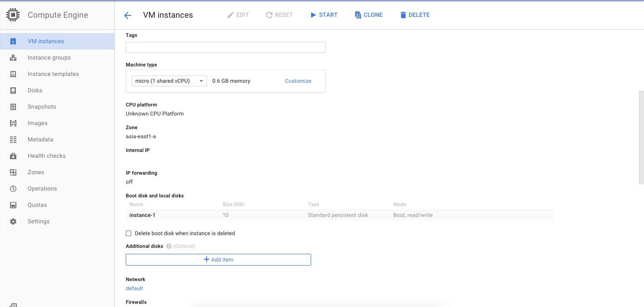Click the Images sidebar icon
Viewport: 644px width, 307px height.
13,123
